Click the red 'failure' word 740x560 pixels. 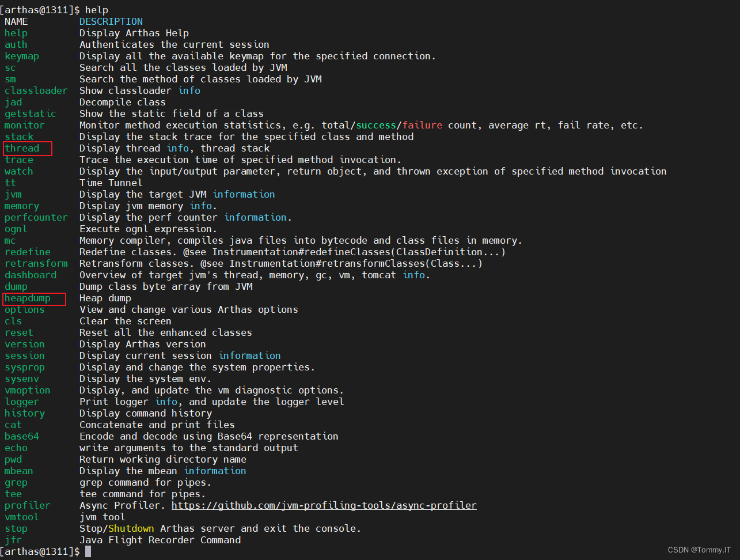pyautogui.click(x=422, y=125)
